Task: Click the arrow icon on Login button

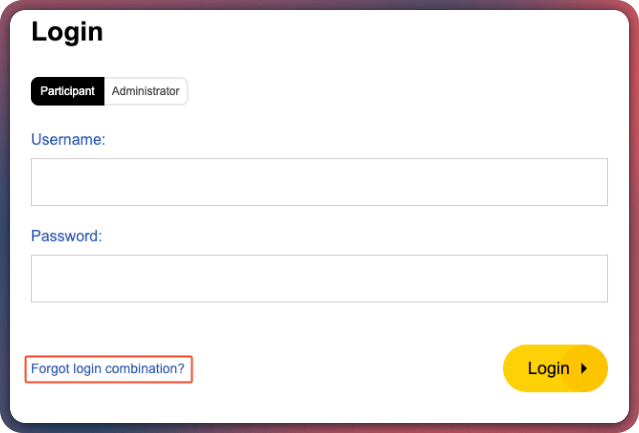Action: pyautogui.click(x=584, y=368)
